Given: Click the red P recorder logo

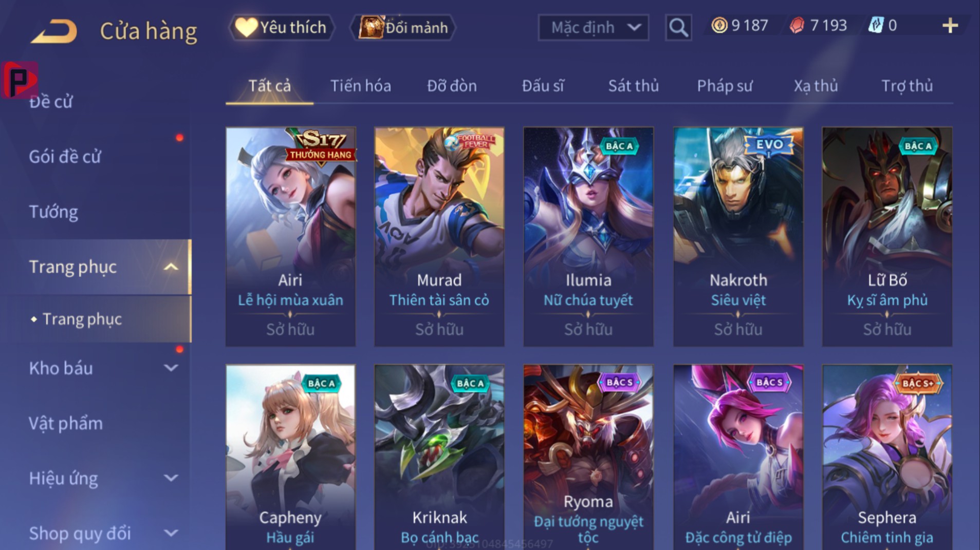Looking at the screenshot, I should click(x=20, y=80).
